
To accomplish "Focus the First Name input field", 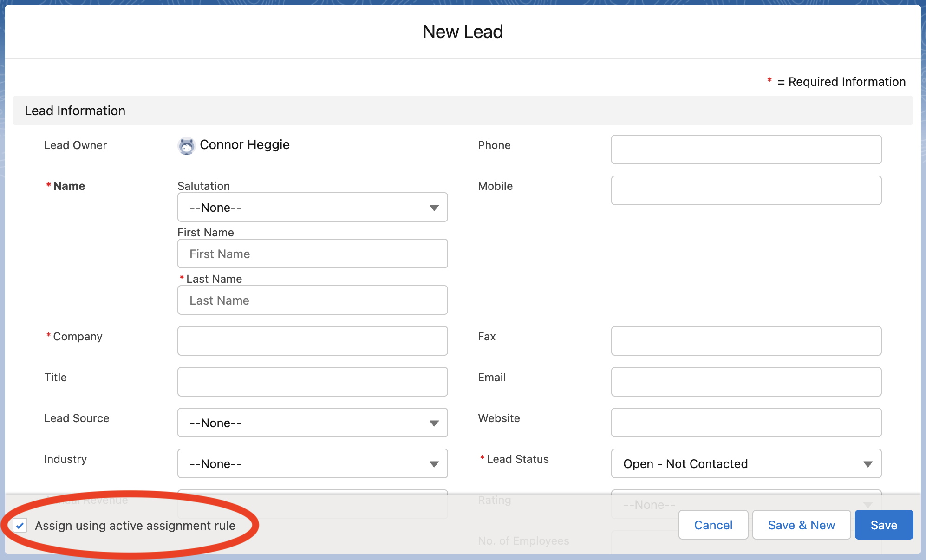I will click(x=312, y=254).
